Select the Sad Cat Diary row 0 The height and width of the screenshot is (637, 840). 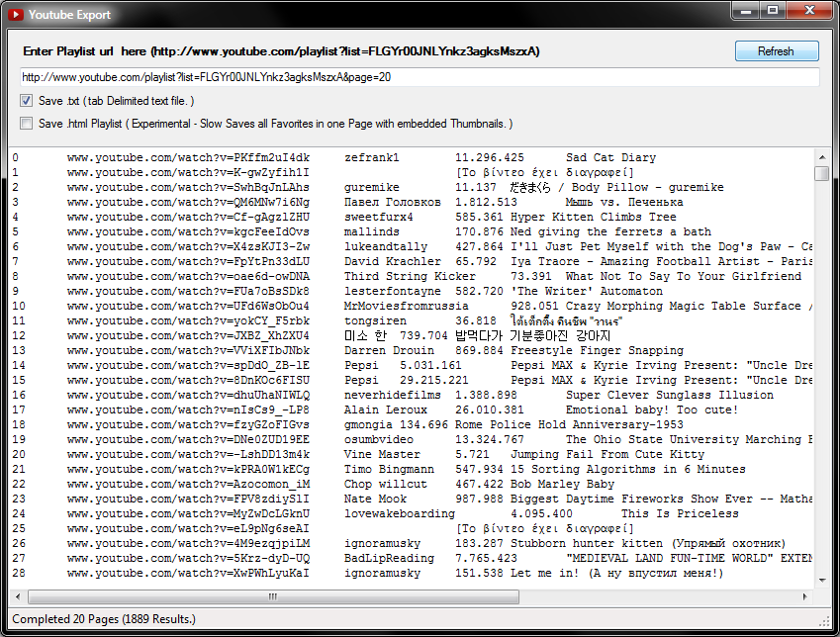[412, 157]
